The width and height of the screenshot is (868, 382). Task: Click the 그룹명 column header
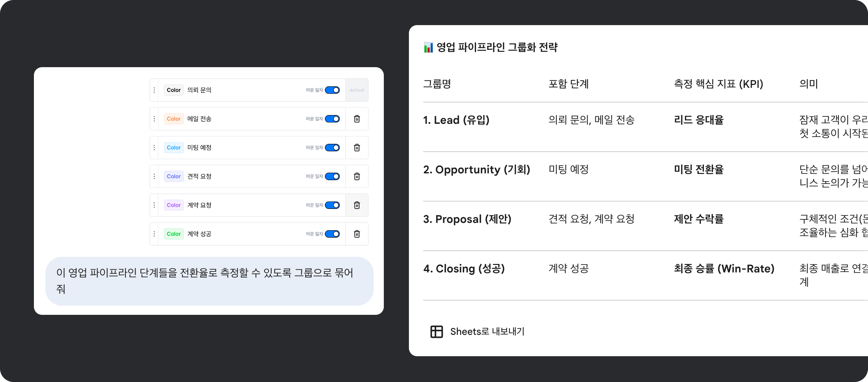pyautogui.click(x=437, y=84)
